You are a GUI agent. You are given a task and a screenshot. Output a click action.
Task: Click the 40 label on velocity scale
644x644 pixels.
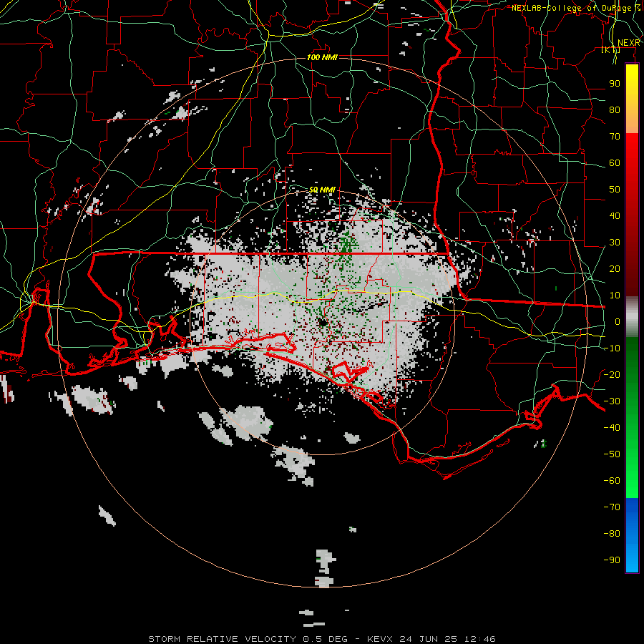point(615,216)
